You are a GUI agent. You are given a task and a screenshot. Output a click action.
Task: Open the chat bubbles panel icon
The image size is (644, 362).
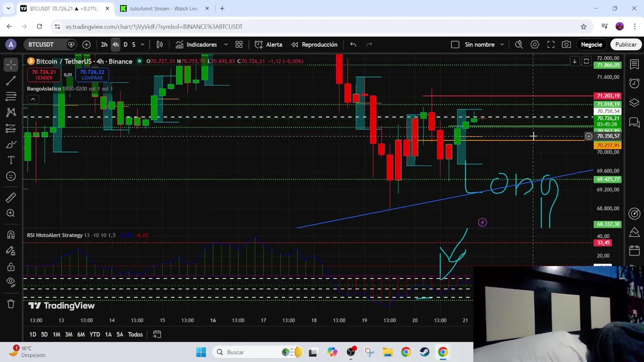pyautogui.click(x=634, y=122)
